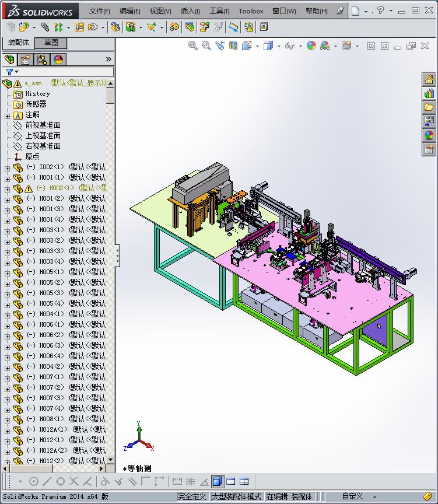438x504 pixels.
Task: Open the Toolbox menu
Action: [251, 11]
